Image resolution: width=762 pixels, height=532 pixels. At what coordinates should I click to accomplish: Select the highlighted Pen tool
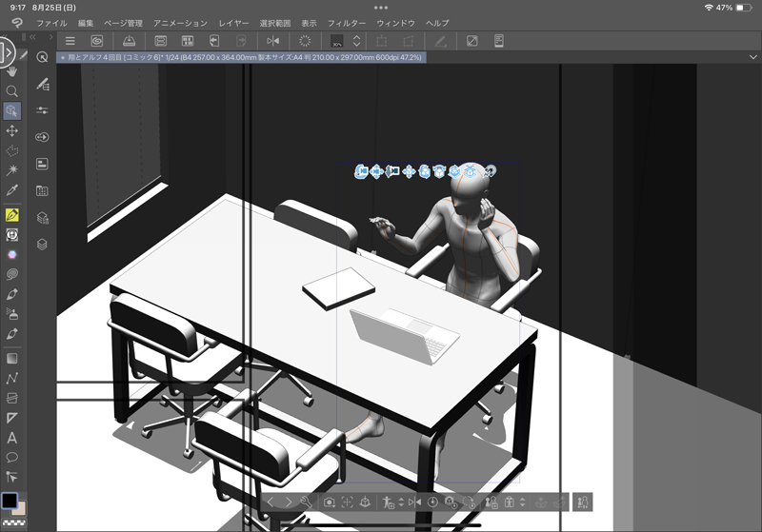[x=12, y=215]
